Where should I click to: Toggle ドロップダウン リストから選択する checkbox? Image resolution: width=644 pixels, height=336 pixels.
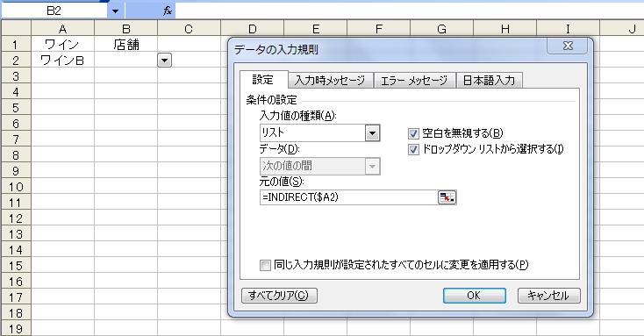tap(413, 149)
